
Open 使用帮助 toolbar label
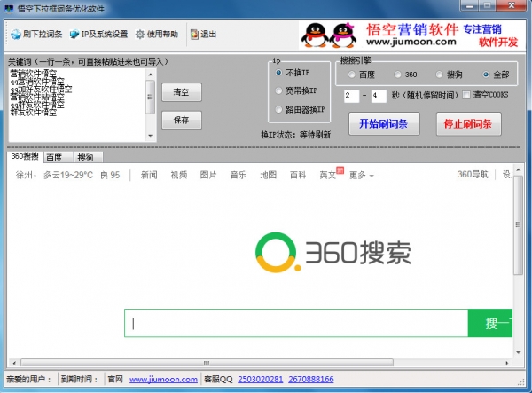coord(162,35)
